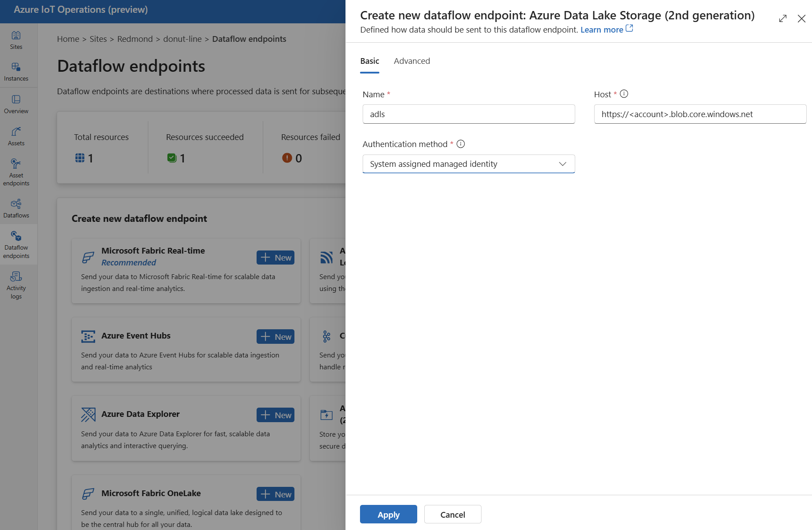Open Sites in the left sidebar
Screen dimensions: 812x530
pos(16,40)
